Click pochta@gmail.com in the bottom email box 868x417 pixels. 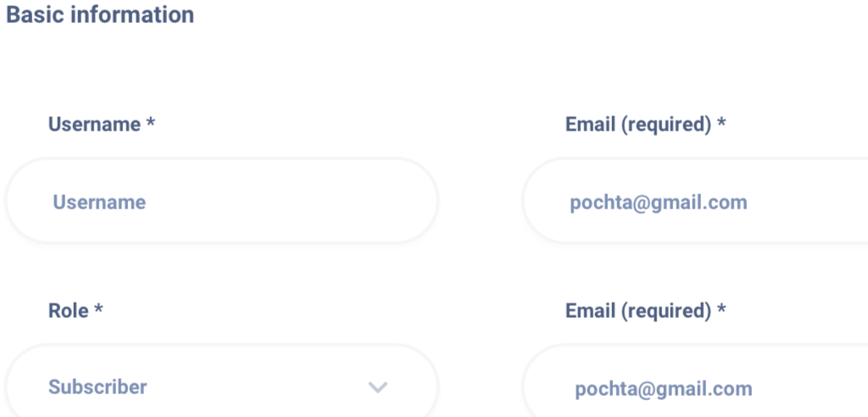(x=663, y=389)
